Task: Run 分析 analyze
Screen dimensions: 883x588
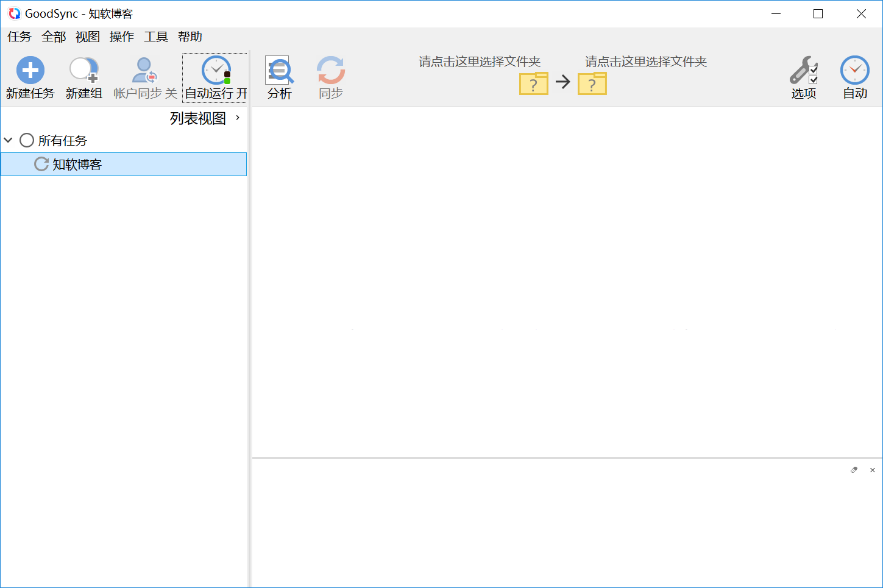Action: [x=280, y=77]
